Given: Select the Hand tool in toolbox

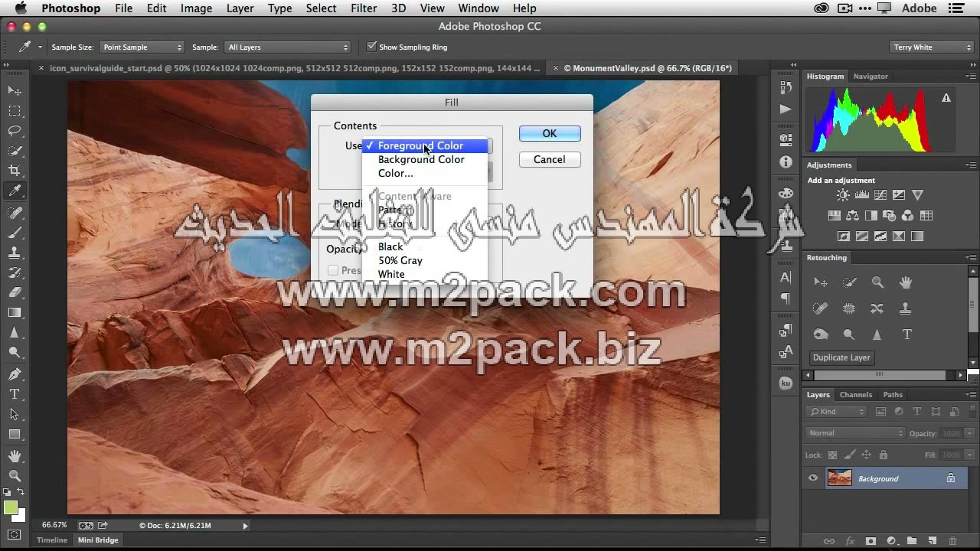Looking at the screenshot, I should point(15,456).
